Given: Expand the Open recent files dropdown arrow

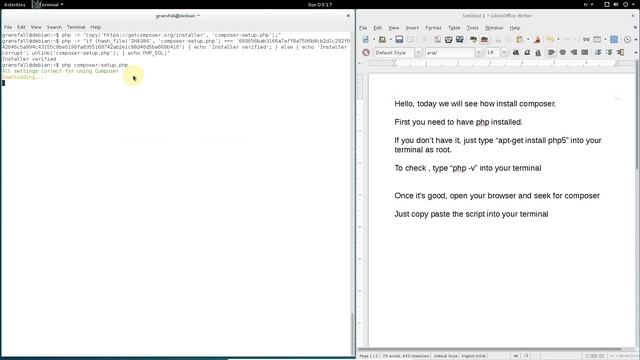Looking at the screenshot, I should pos(391,40).
